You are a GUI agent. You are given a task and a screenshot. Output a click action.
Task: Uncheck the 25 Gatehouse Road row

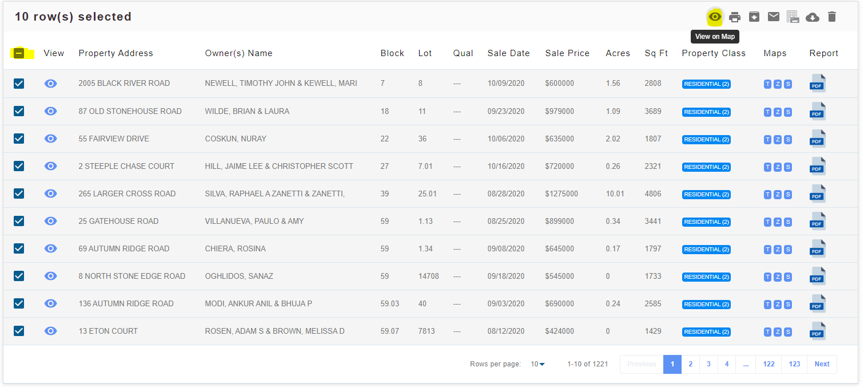click(x=19, y=221)
